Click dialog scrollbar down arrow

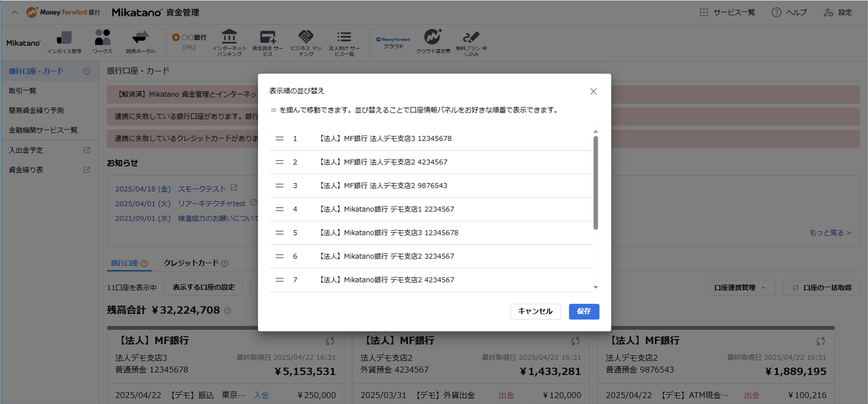click(596, 288)
